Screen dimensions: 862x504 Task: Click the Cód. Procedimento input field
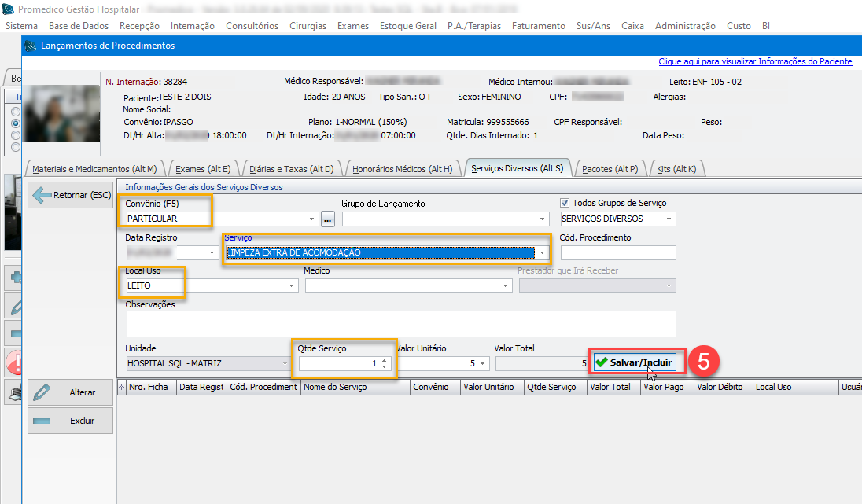click(x=617, y=252)
